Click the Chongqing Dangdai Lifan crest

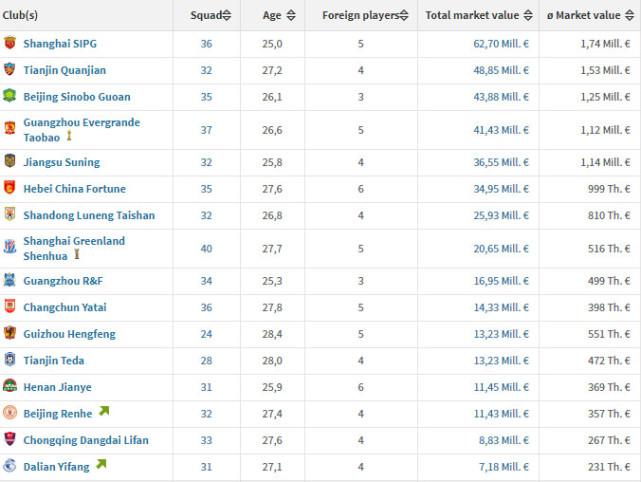[x=10, y=439]
